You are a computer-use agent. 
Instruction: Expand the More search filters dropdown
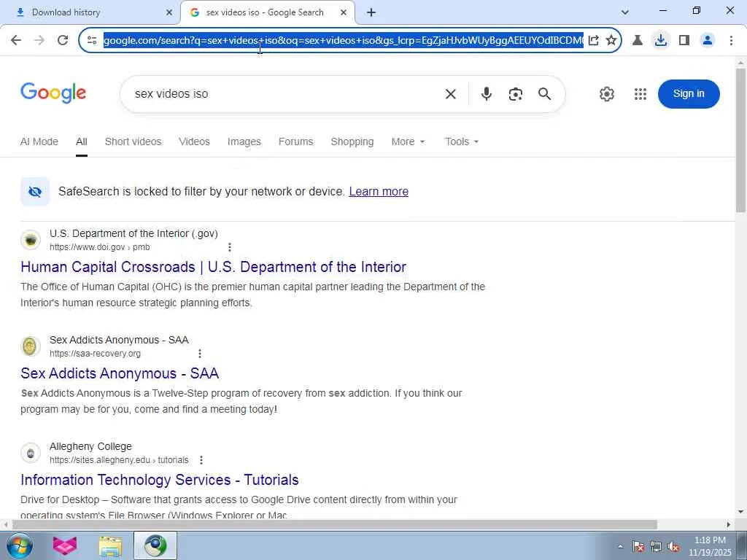pyautogui.click(x=408, y=142)
